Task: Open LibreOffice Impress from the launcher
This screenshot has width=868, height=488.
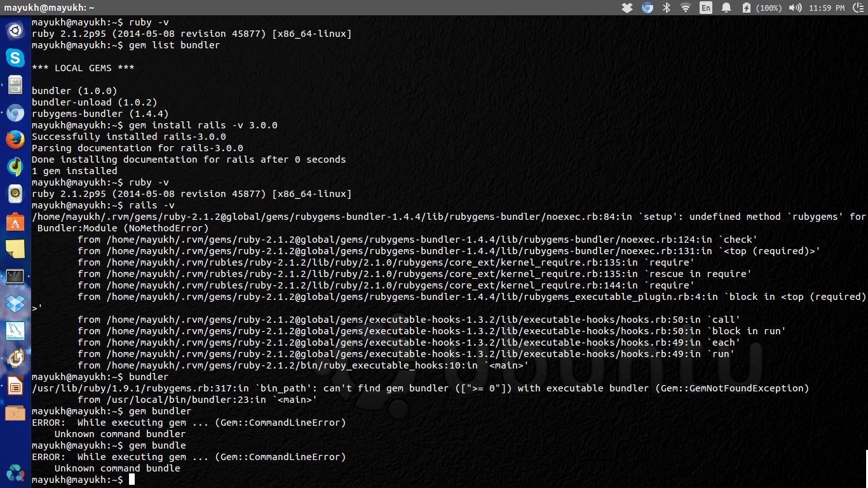Action: pyautogui.click(x=15, y=386)
